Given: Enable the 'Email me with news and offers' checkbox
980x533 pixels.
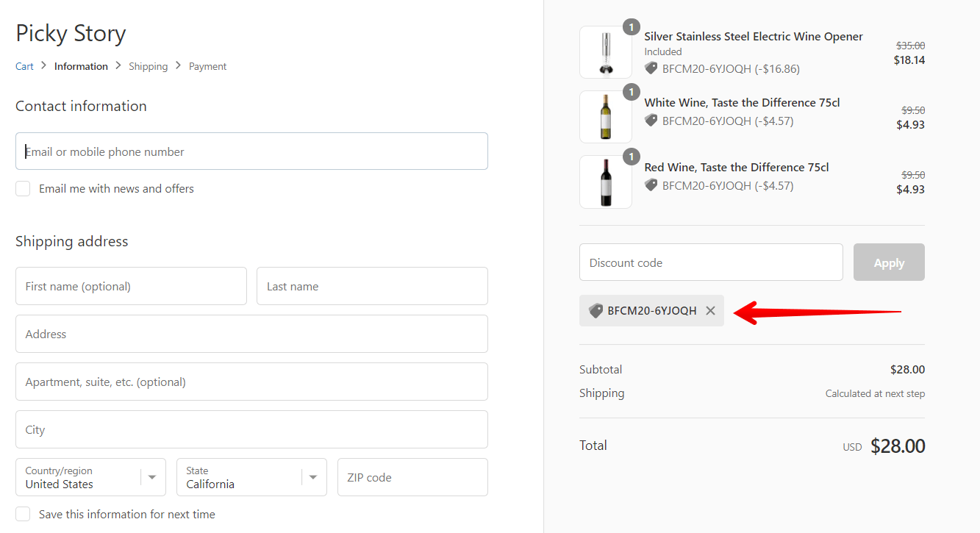Looking at the screenshot, I should click(x=22, y=188).
